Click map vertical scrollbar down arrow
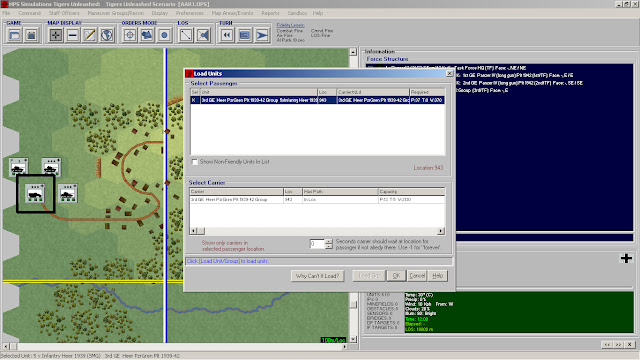The width and height of the screenshot is (640, 360). 353,339
